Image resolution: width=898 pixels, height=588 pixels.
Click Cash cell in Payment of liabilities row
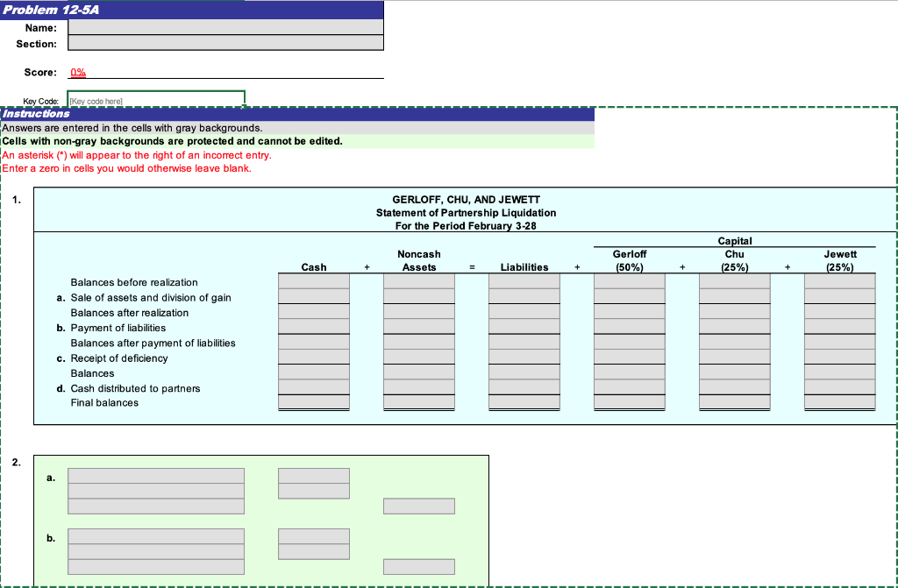click(x=314, y=326)
